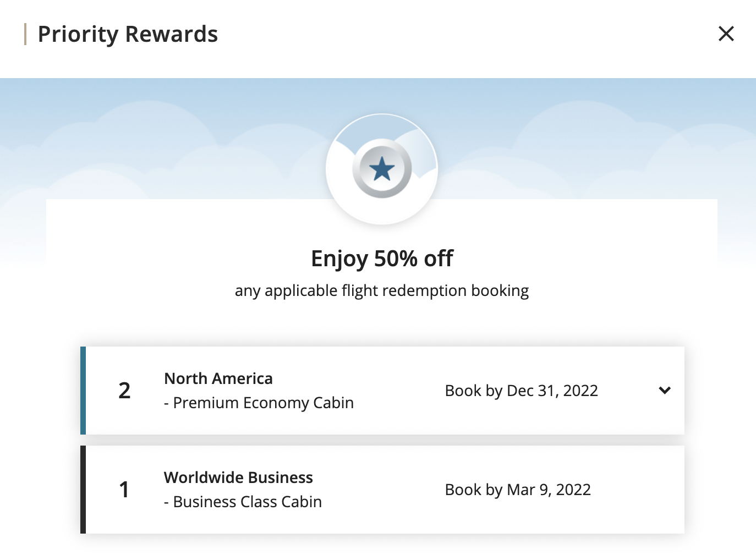Click the gold bar beside the Priority Rewards title
The image size is (756, 560).
(x=25, y=34)
